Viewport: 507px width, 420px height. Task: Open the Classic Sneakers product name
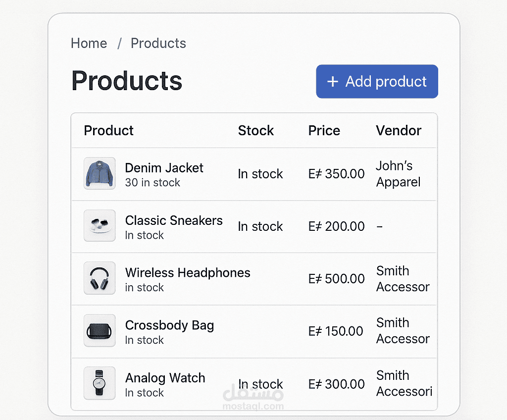tap(174, 220)
